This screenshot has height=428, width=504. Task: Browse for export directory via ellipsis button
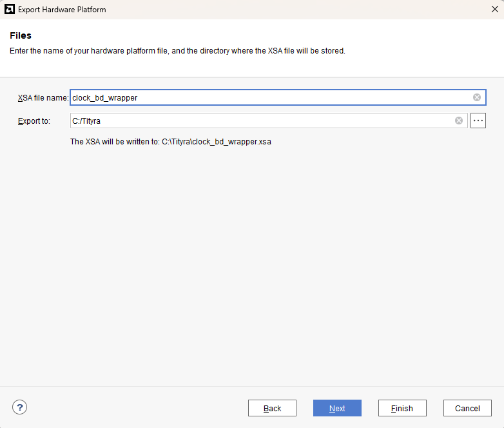(478, 121)
